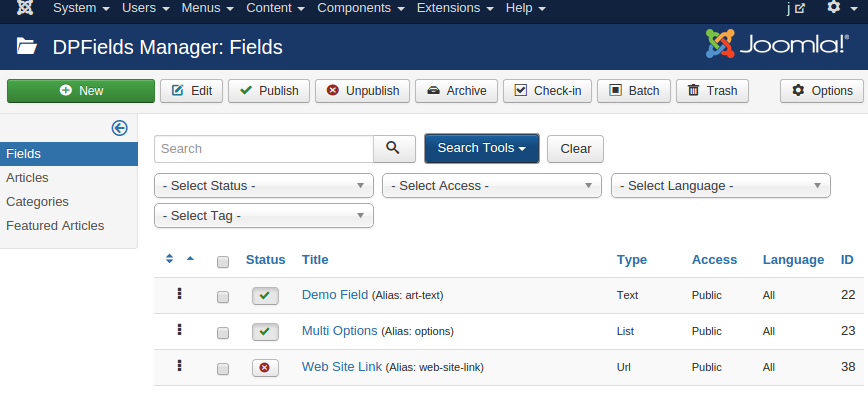Select Articles in the sidebar
868x401 pixels.
(x=27, y=177)
